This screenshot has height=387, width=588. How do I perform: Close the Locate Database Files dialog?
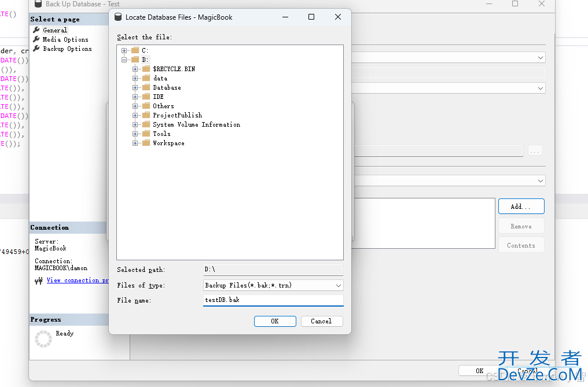pos(338,17)
